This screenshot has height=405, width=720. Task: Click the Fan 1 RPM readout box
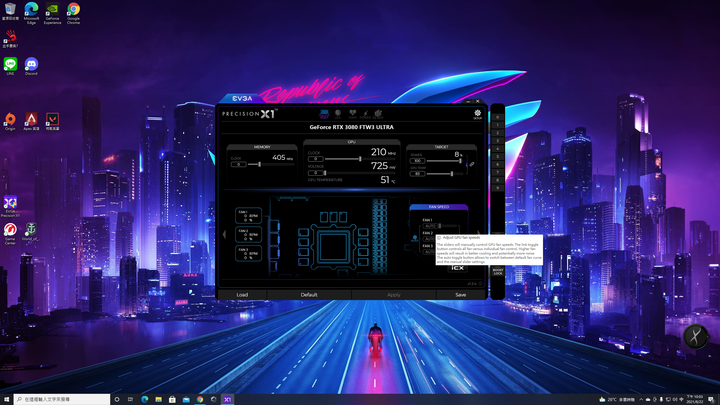(x=248, y=215)
